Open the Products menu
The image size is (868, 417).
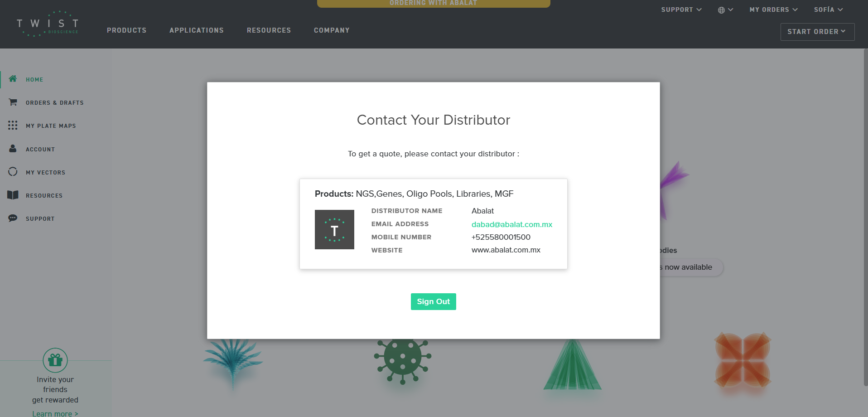pyautogui.click(x=127, y=30)
